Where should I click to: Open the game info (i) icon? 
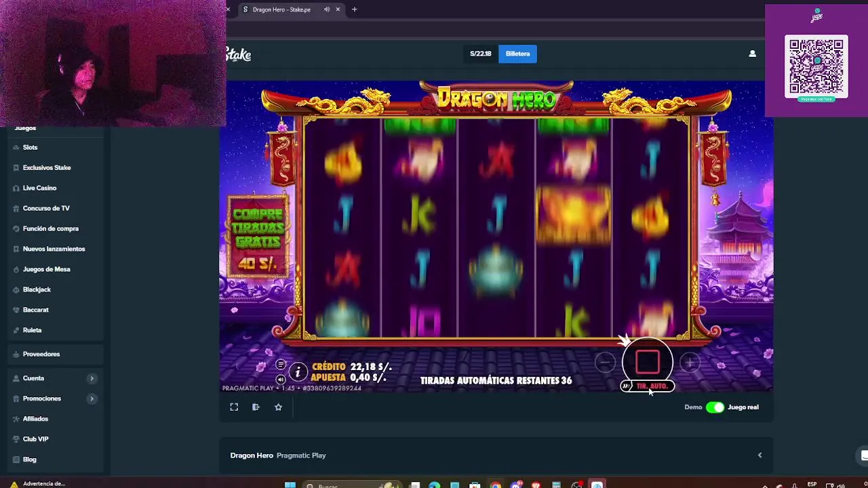(298, 371)
